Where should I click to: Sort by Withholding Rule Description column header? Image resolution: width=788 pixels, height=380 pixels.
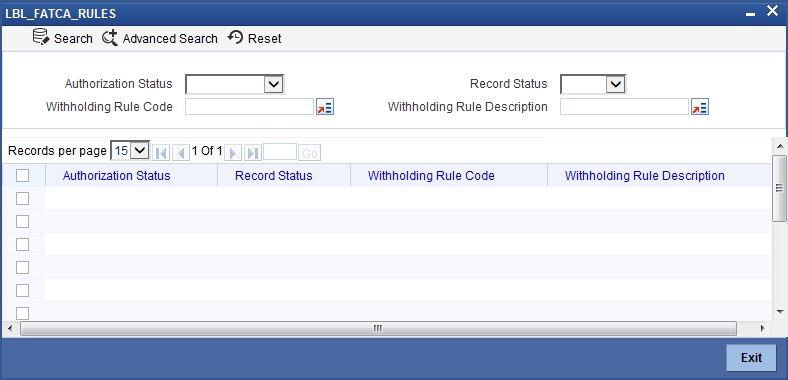click(x=645, y=175)
